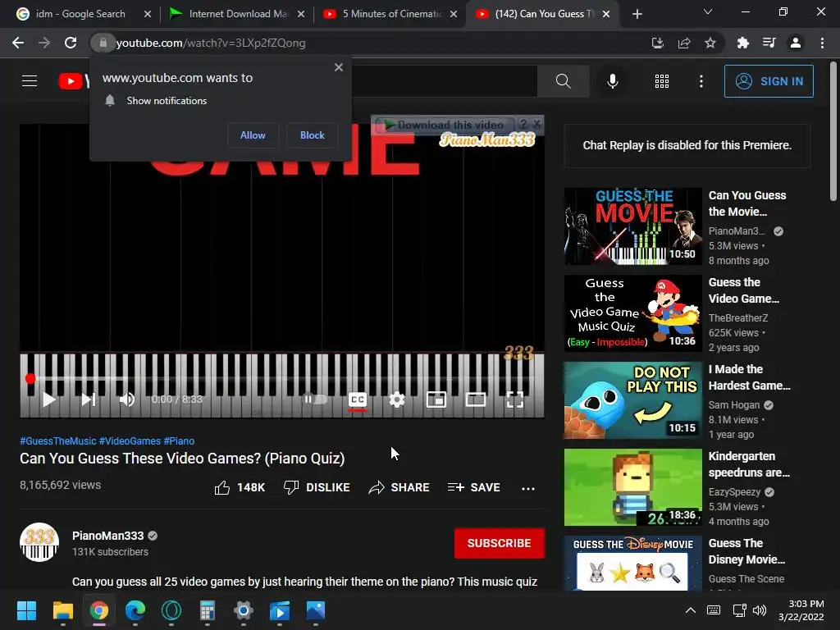Screen dimensions: 840x630
Task: Open the Windows Start menu
Action: click(26, 610)
